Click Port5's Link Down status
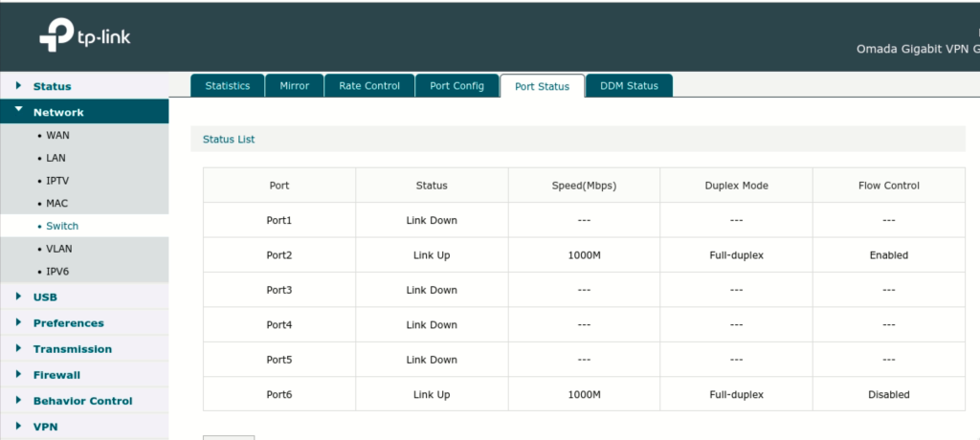This screenshot has width=980, height=440. [432, 360]
